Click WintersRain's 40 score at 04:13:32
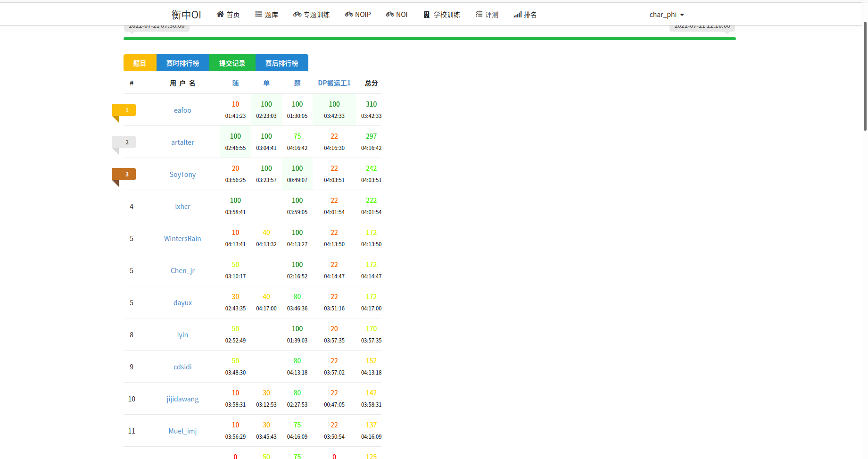This screenshot has height=459, width=868. [266, 232]
